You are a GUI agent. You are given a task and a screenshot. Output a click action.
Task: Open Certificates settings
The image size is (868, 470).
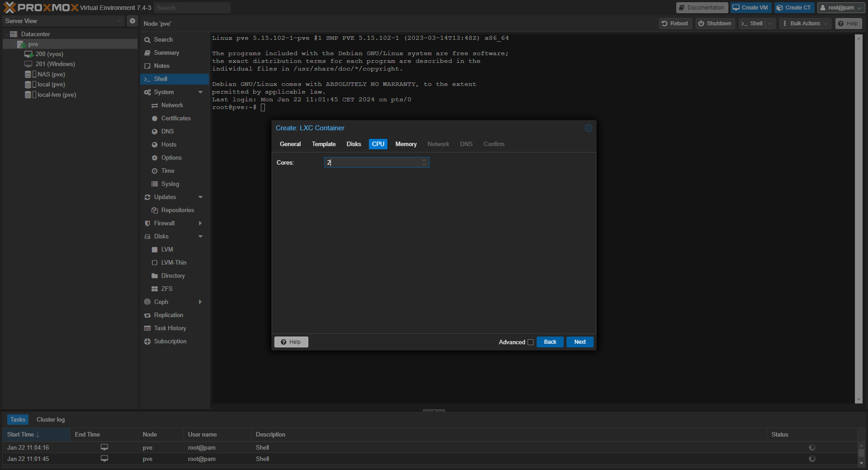click(x=175, y=118)
